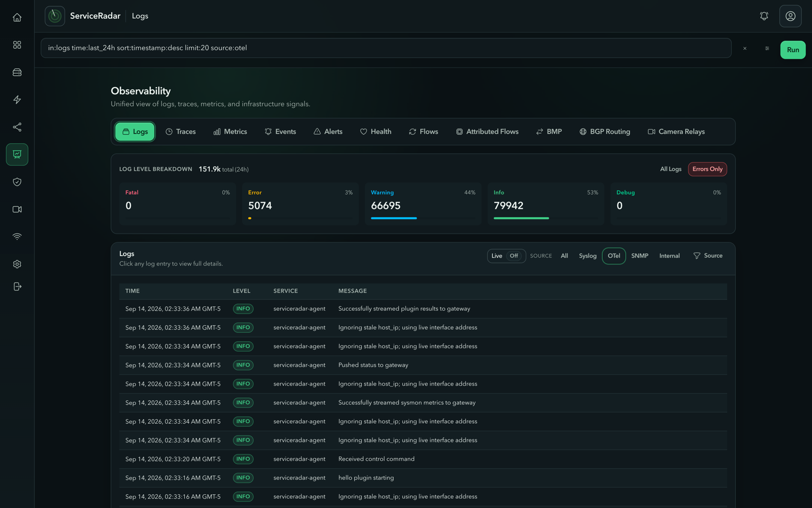Click the TIME column header
Image resolution: width=812 pixels, height=508 pixels.
coord(132,291)
